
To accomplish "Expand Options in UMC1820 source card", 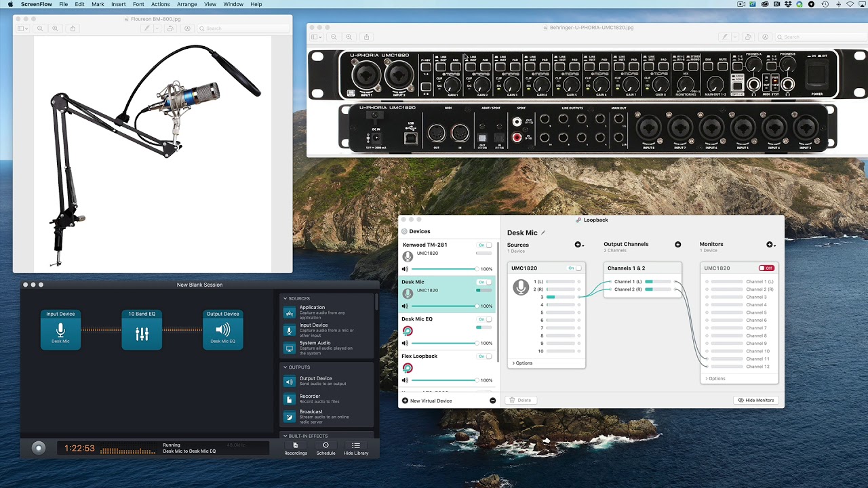I will [522, 363].
